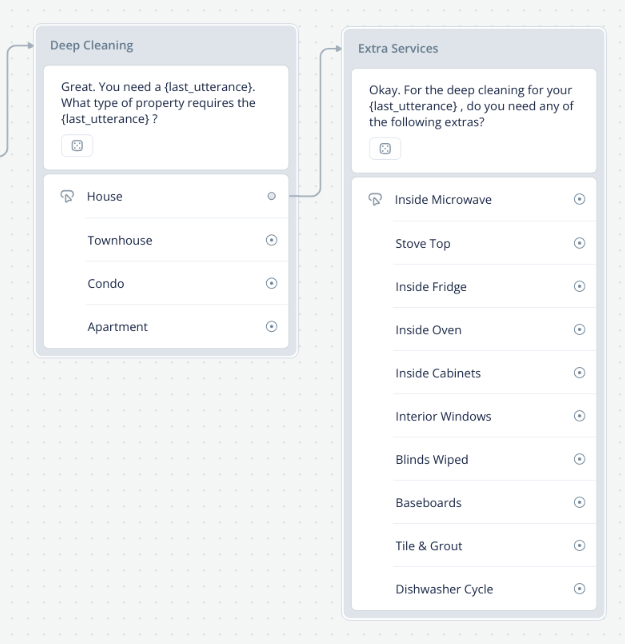Viewport: 625px width, 644px height.
Task: Click the Inside Microwave connector port
Action: (x=579, y=199)
